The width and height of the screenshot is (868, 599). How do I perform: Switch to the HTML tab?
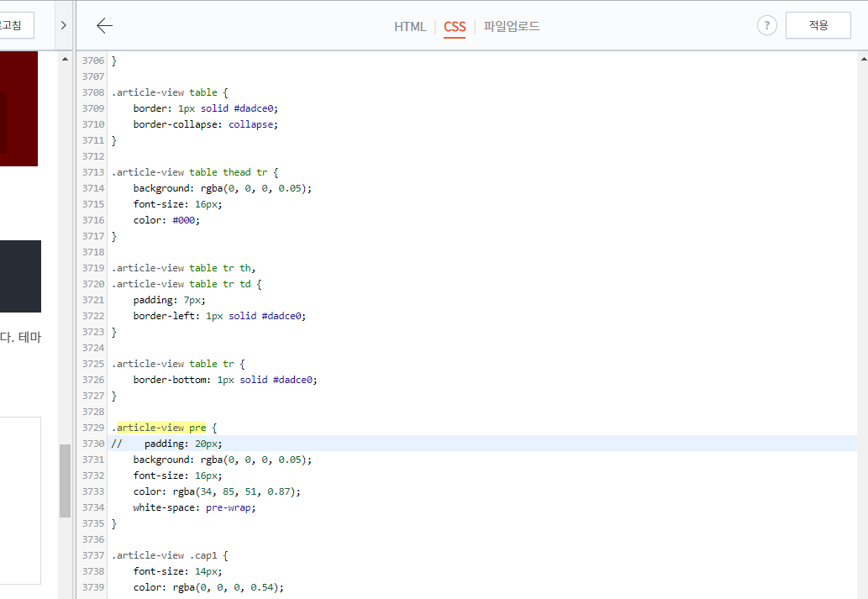point(410,27)
